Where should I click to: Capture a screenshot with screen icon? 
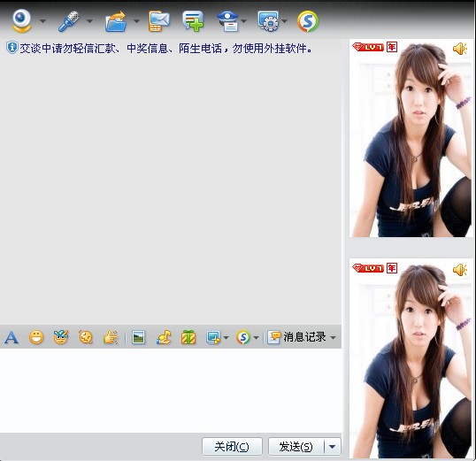(213, 337)
